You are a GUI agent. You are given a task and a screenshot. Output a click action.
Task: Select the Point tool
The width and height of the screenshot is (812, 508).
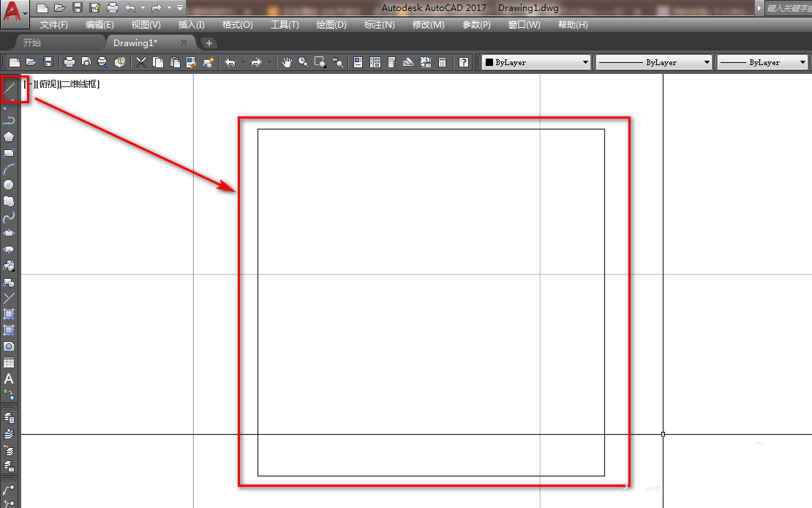pyautogui.click(x=9, y=298)
